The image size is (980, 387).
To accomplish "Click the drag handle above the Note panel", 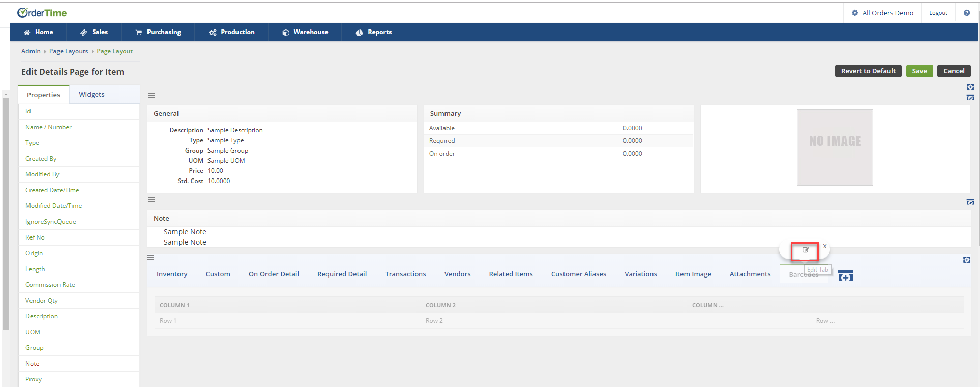I will click(x=151, y=200).
